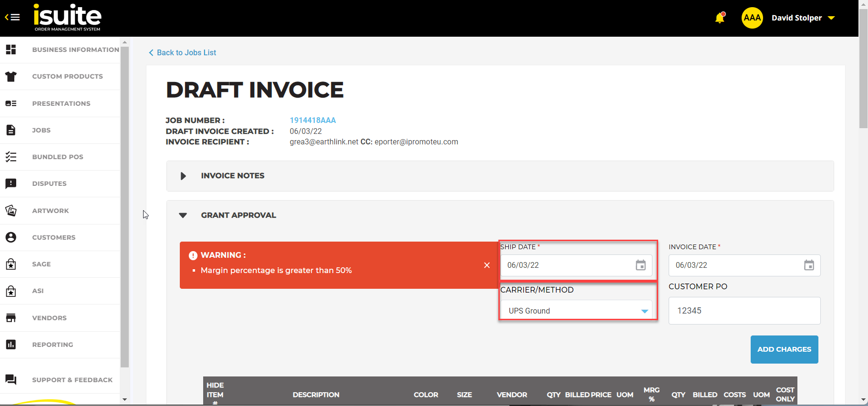Click the Color column header
The height and width of the screenshot is (406, 868).
[426, 395]
